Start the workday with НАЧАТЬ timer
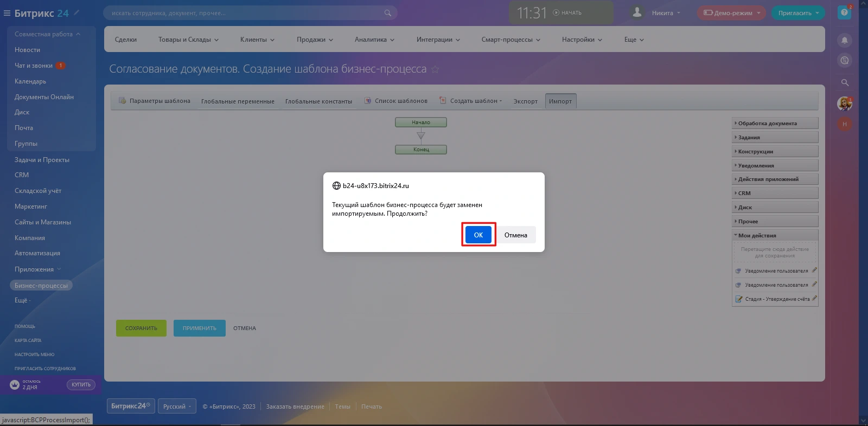This screenshot has height=426, width=868. [567, 12]
